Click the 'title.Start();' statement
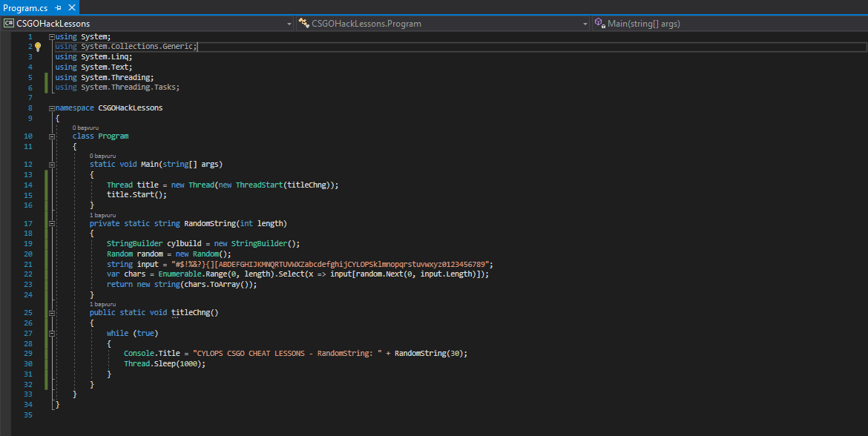Screen dimensions: 868x436 (137, 195)
